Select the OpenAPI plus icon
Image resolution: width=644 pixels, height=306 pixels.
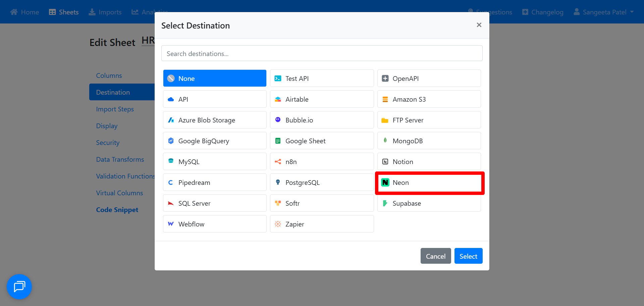coord(385,79)
